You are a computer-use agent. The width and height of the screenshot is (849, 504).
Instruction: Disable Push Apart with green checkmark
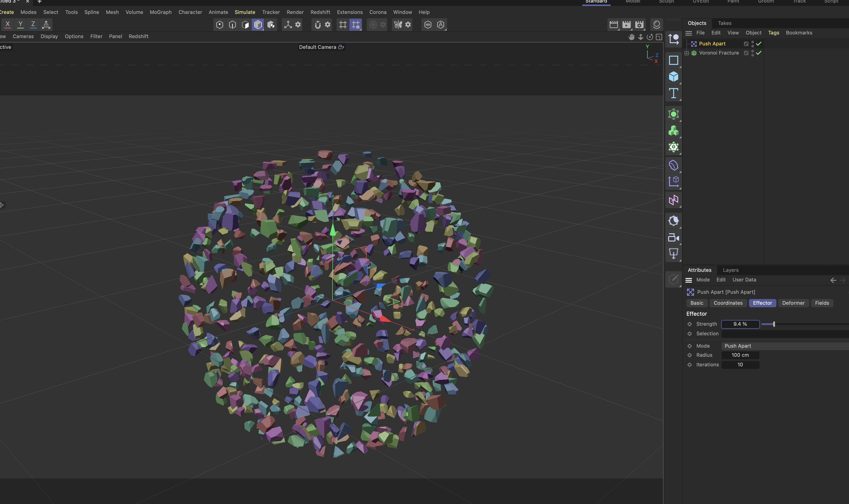(x=759, y=43)
